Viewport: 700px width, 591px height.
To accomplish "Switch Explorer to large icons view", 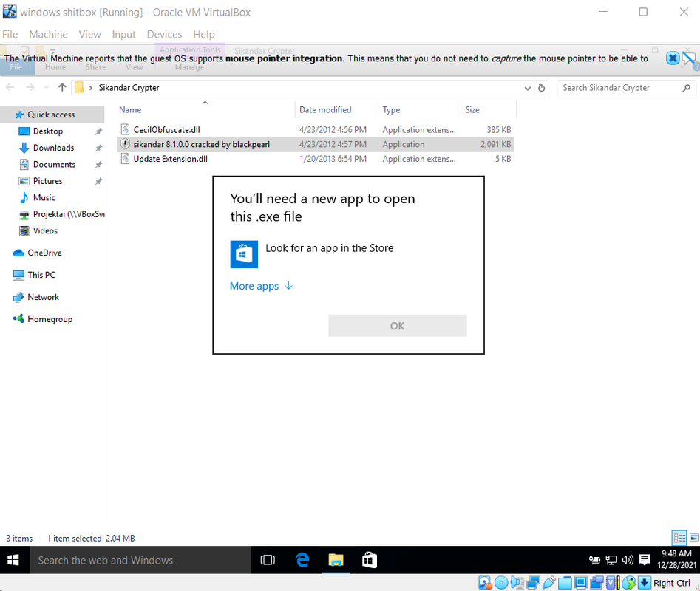I will (694, 538).
